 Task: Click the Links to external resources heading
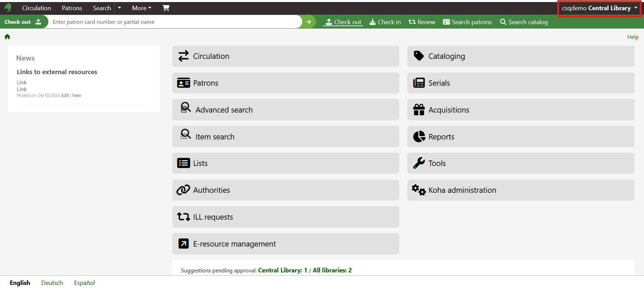pyautogui.click(x=57, y=72)
